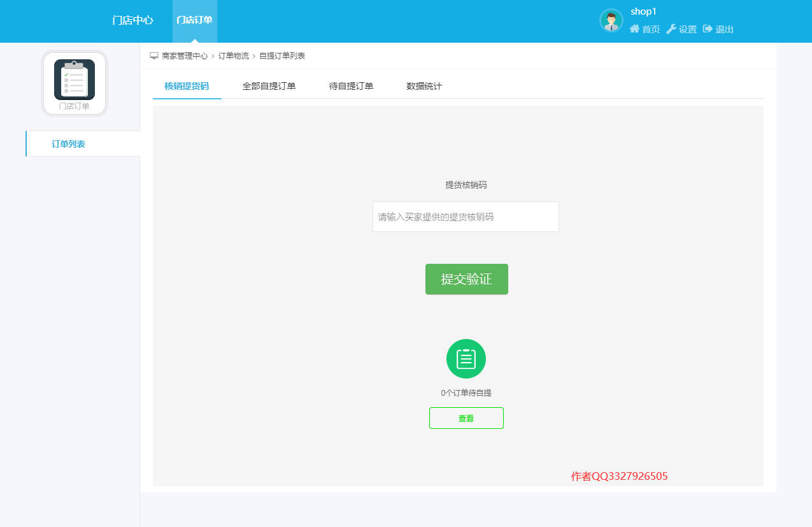Screen dimensions: 812x527
Task: Open the 首页 link
Action: pos(651,29)
